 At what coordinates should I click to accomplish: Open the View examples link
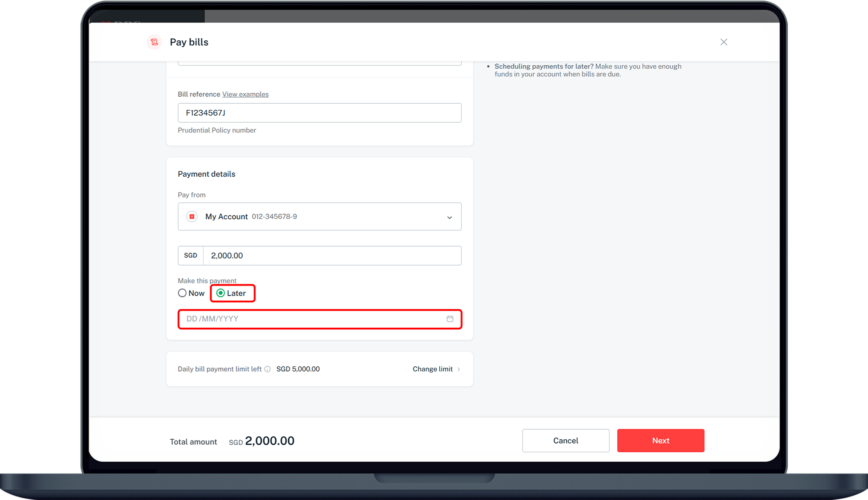pos(245,94)
